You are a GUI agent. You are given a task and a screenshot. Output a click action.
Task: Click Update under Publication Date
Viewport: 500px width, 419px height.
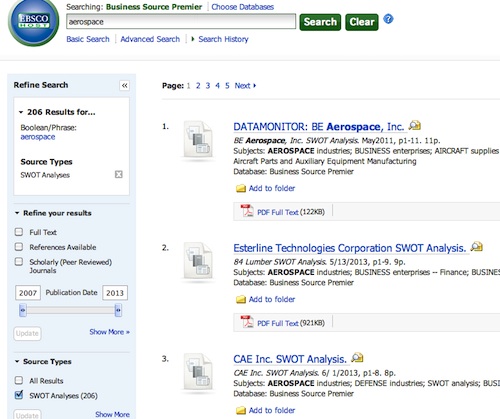coord(27,333)
